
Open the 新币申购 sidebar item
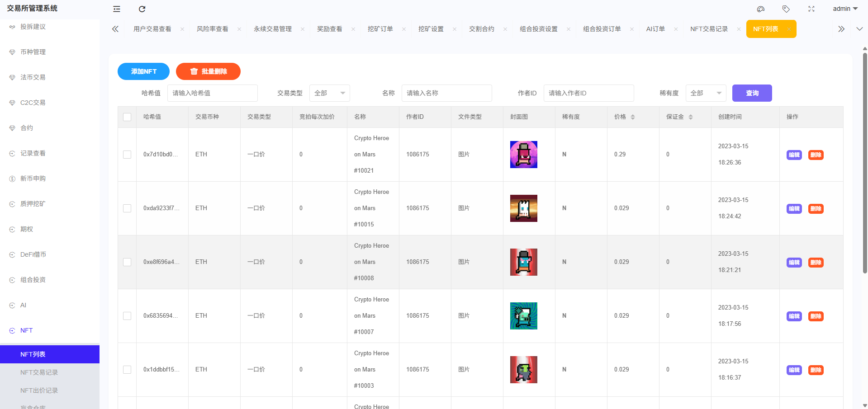[33, 178]
